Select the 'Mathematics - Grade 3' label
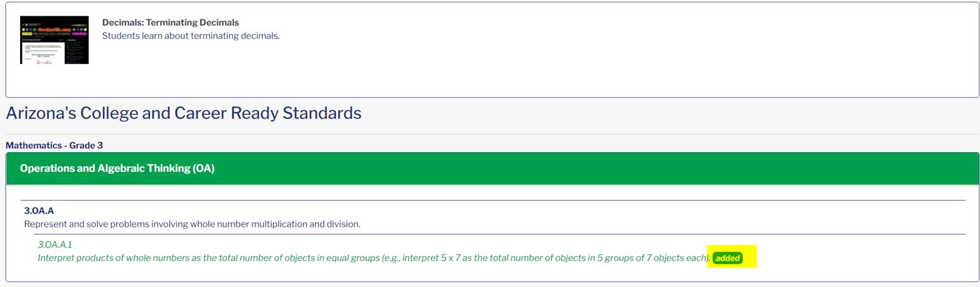Screen dimensions: 980x287 [x=54, y=146]
